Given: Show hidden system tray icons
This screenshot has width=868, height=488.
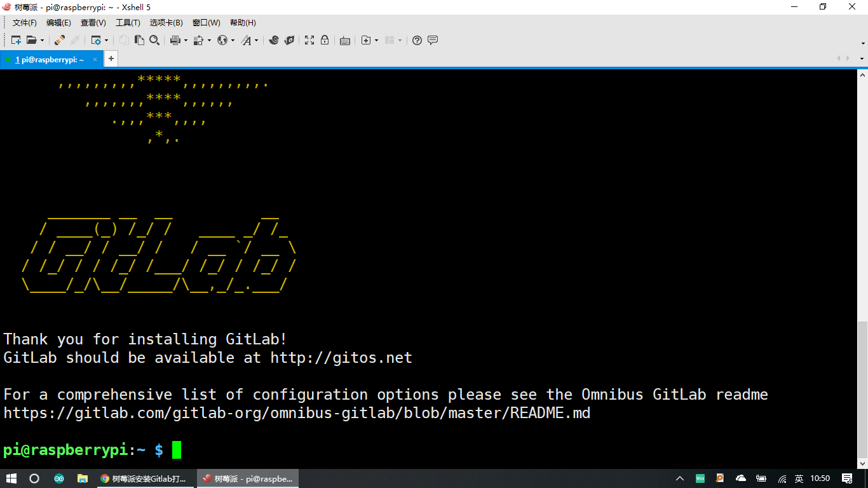Looking at the screenshot, I should click(680, 478).
